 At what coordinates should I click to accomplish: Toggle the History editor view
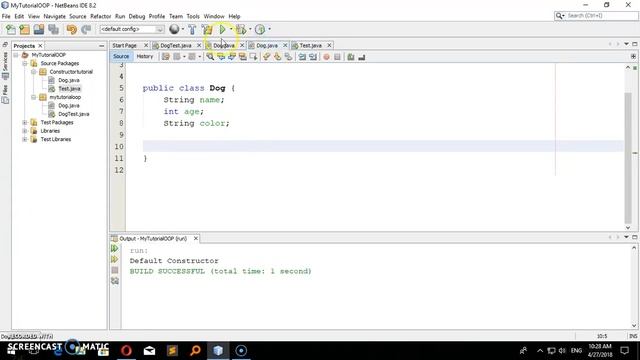click(x=144, y=56)
